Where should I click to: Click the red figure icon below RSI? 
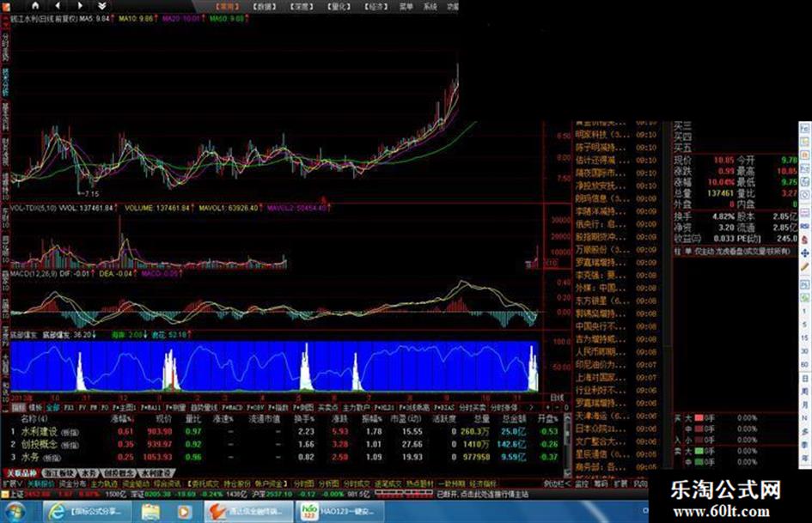(x=805, y=240)
